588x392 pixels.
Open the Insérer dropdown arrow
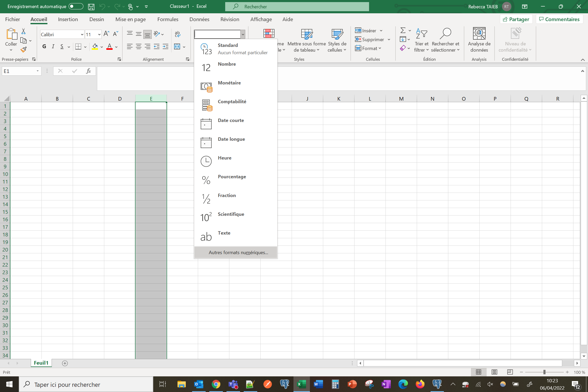pyautogui.click(x=381, y=31)
